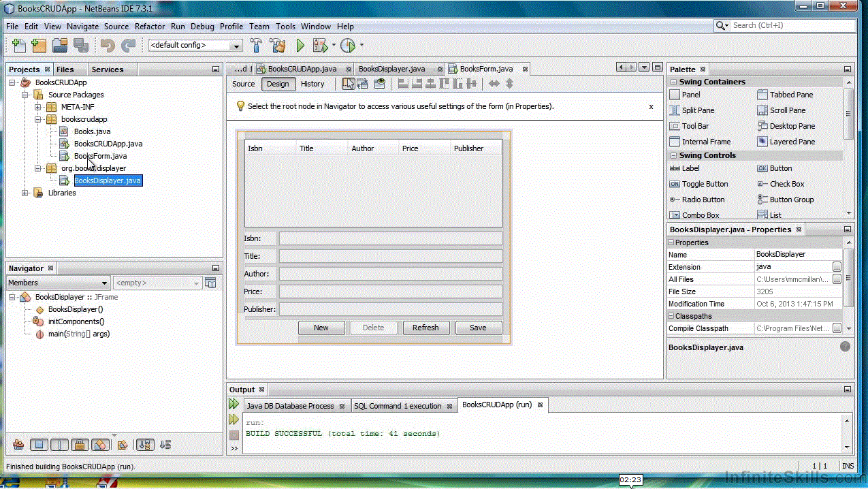The height and width of the screenshot is (489, 868).
Task: Click the Save button on the form
Action: (x=479, y=328)
